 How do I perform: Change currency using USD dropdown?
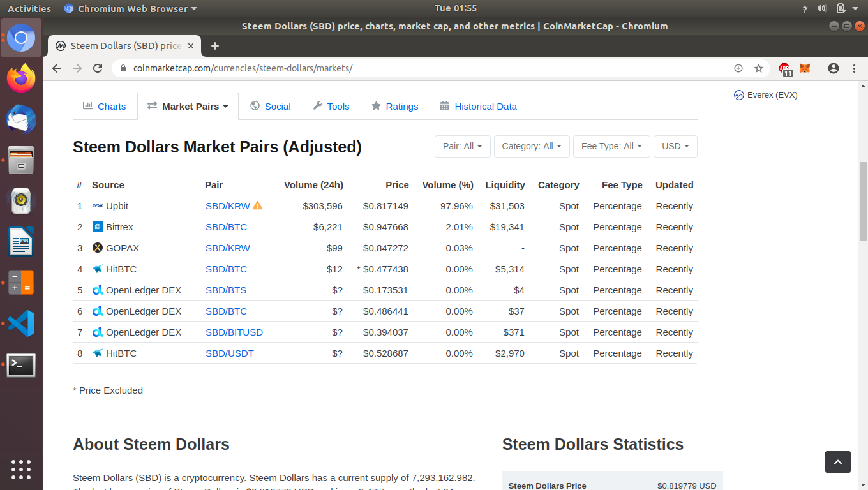[675, 146]
